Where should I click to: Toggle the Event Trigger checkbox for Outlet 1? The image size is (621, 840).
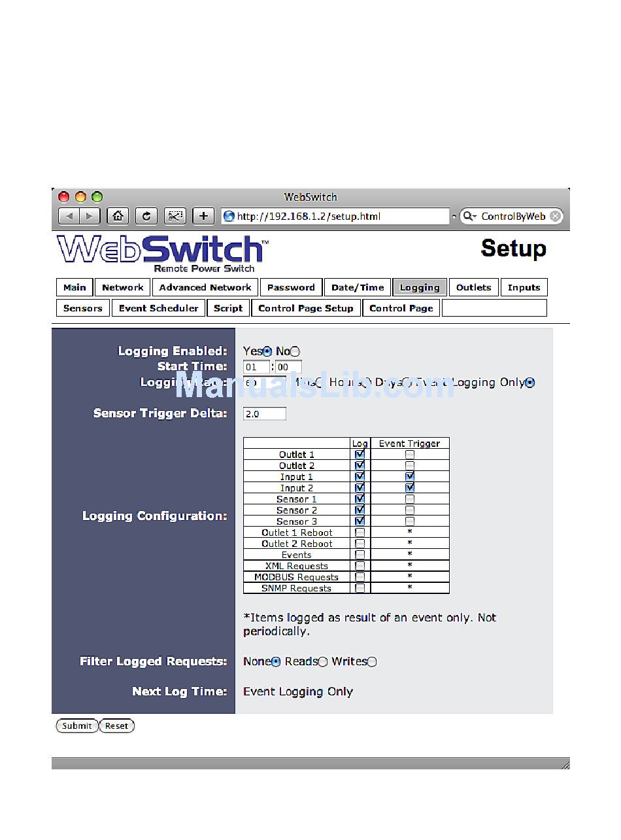coord(409,454)
